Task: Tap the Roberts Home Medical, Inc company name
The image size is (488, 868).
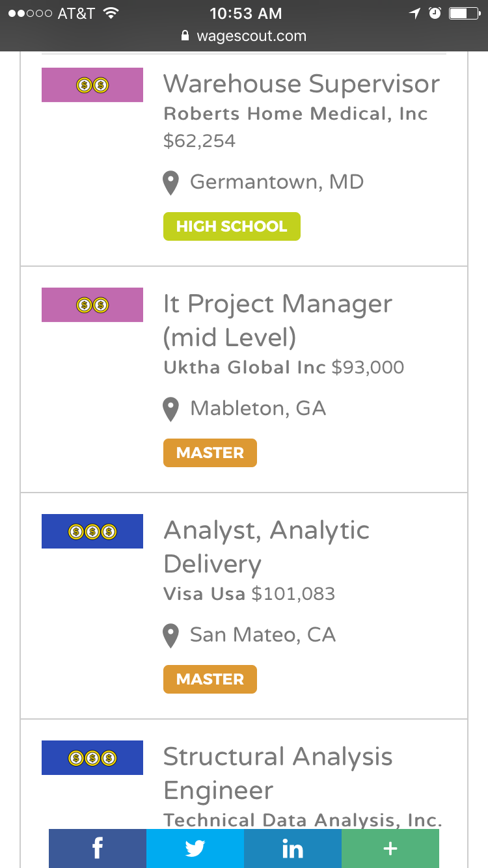Action: tap(295, 114)
